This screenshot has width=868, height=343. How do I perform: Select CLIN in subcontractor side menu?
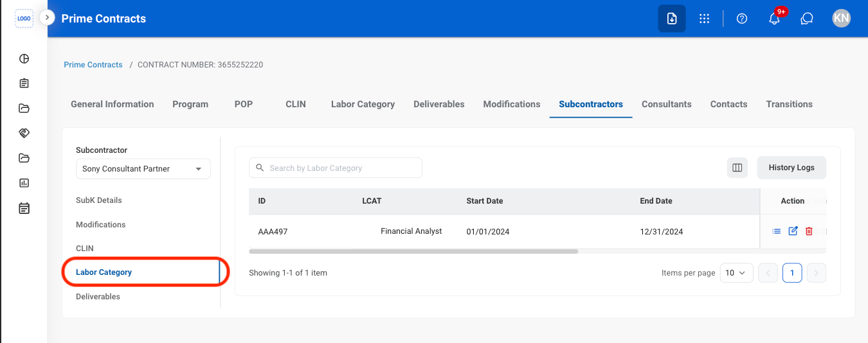(x=85, y=249)
